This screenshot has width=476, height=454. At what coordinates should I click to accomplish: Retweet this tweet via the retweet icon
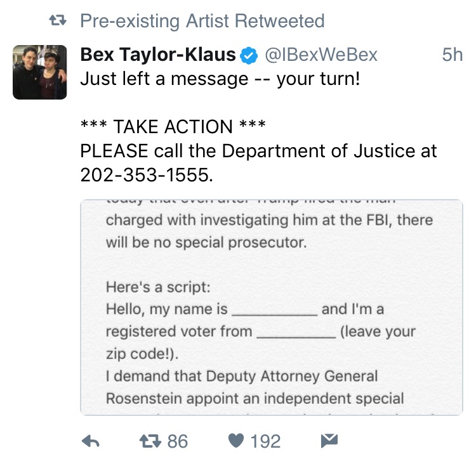point(150,441)
